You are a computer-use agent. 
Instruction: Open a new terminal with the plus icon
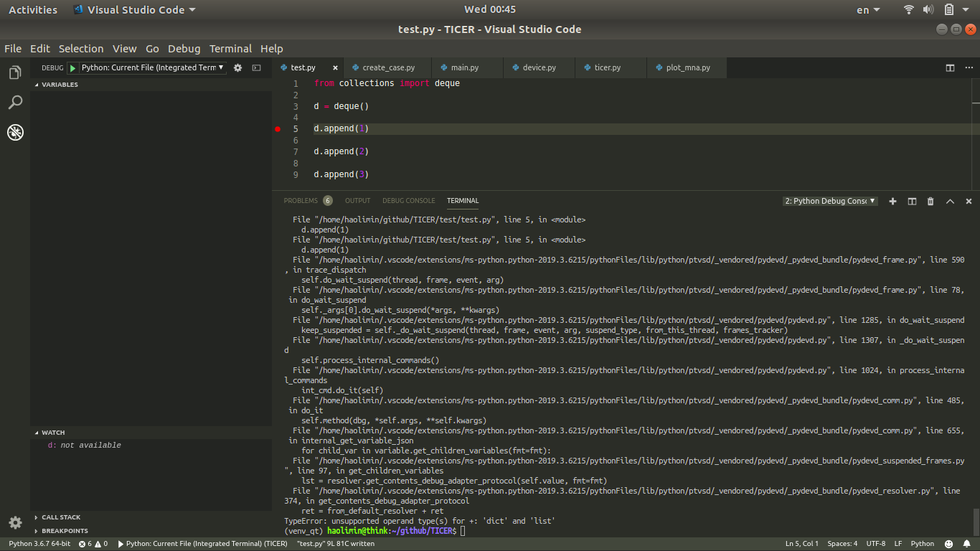(x=892, y=202)
